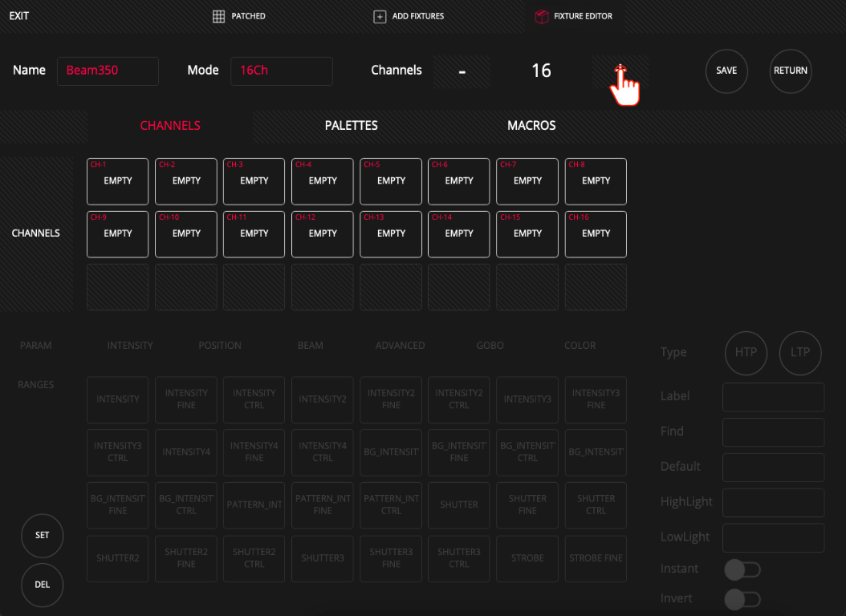Click the Mode field showing 16Ch
Screen dimensions: 846x616
(282, 71)
